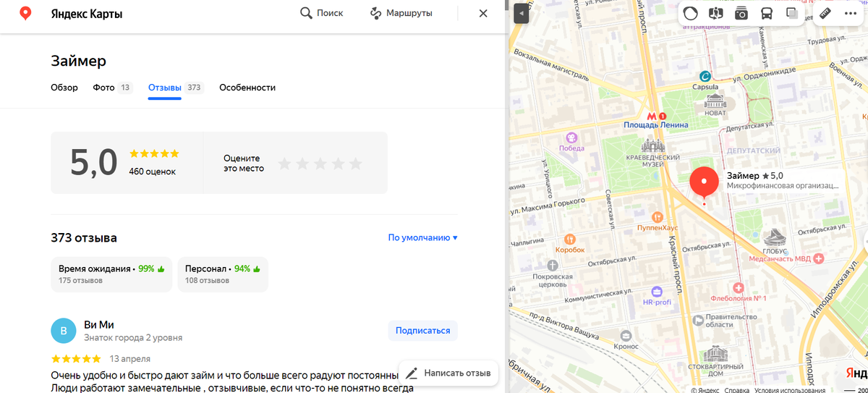Click the 460 оценок text
868x393 pixels.
coord(153,172)
